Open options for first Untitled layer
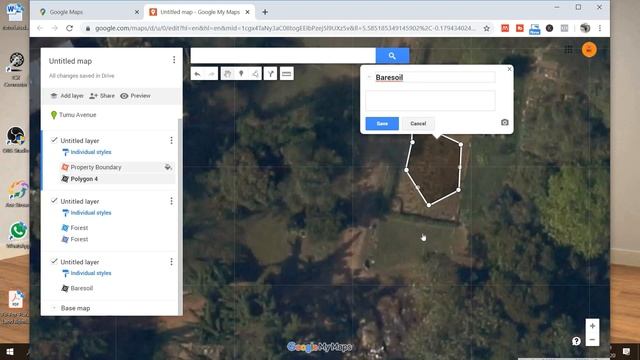The width and height of the screenshot is (640, 360). tap(171, 140)
